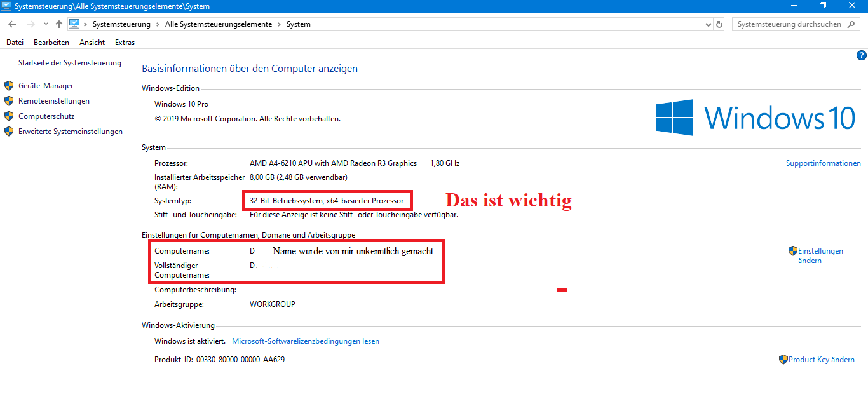Select Alle Systemsteuerungselemente breadcrumb

(x=218, y=24)
